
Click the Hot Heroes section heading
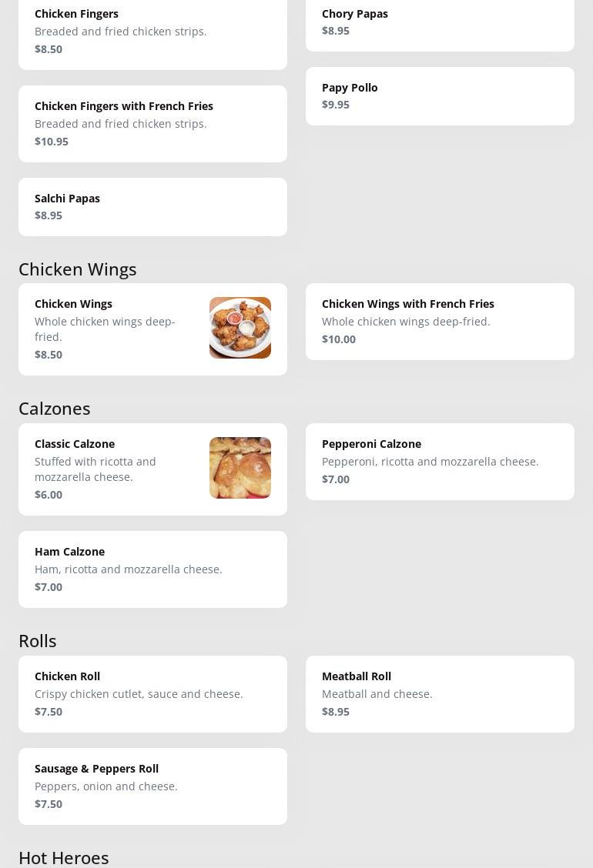(x=64, y=857)
